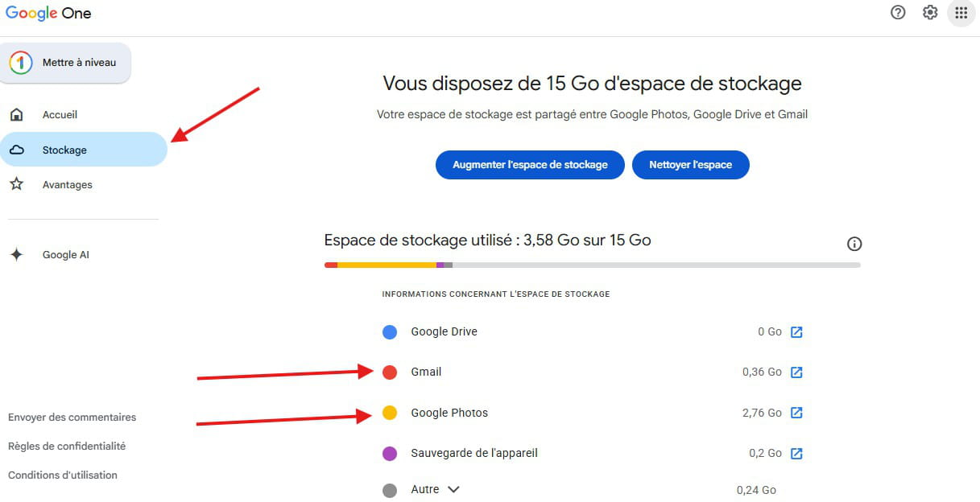Click Augmenter l'espace de stockage button

pos(530,164)
